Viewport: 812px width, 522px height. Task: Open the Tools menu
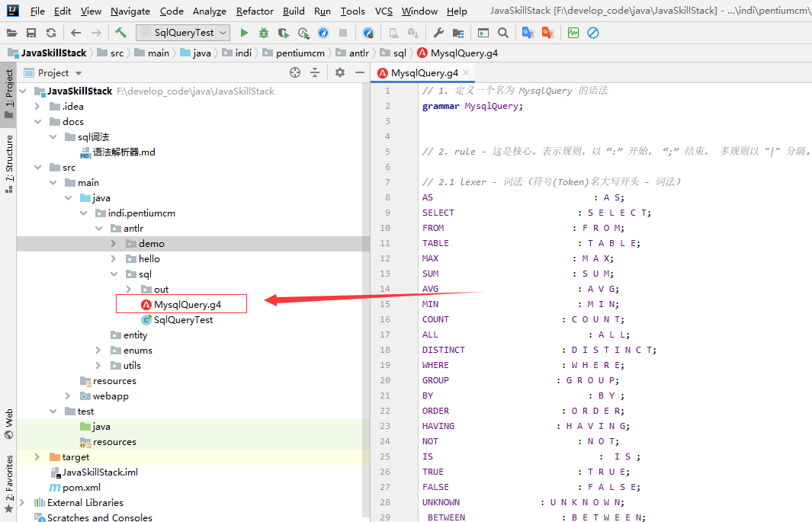353,11
